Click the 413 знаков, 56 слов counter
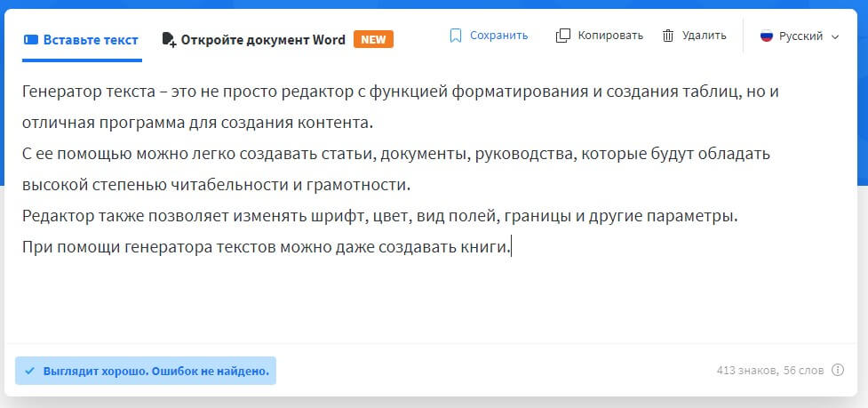 click(770, 370)
